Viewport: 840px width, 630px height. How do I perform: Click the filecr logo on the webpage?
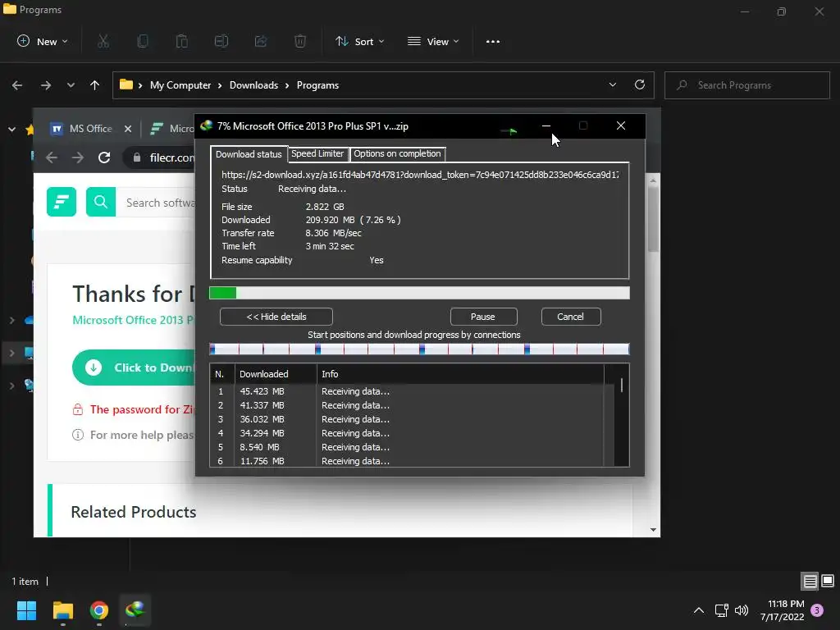(61, 202)
